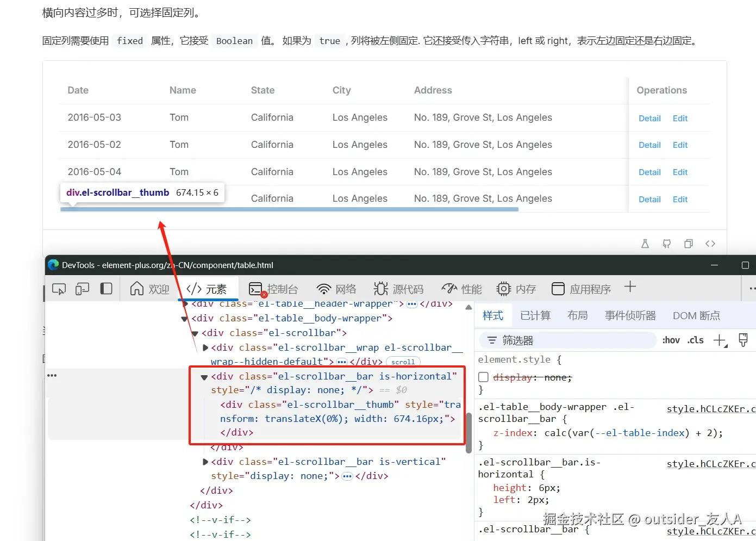This screenshot has width=756, height=541.
Task: Click the Address column header
Action: pyautogui.click(x=433, y=90)
